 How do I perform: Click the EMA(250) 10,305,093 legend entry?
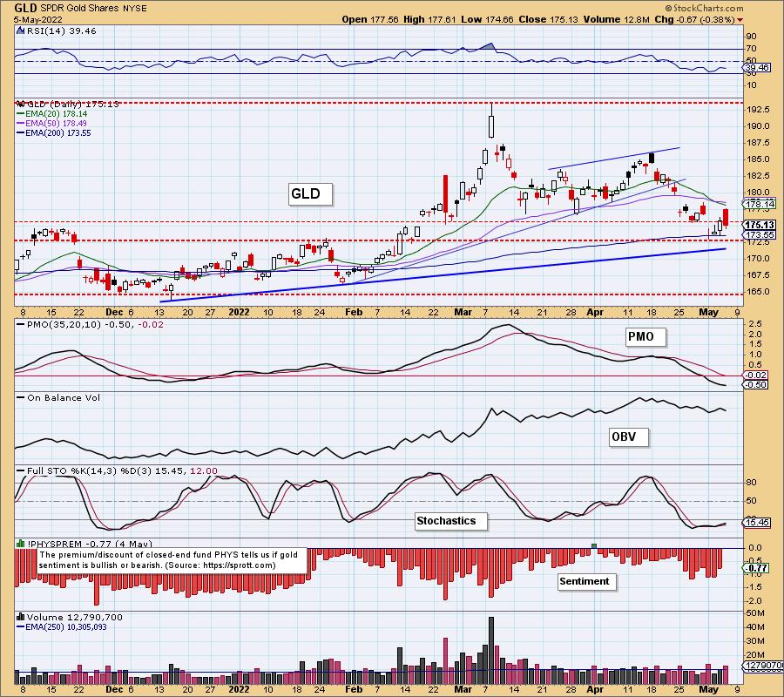coord(62,627)
